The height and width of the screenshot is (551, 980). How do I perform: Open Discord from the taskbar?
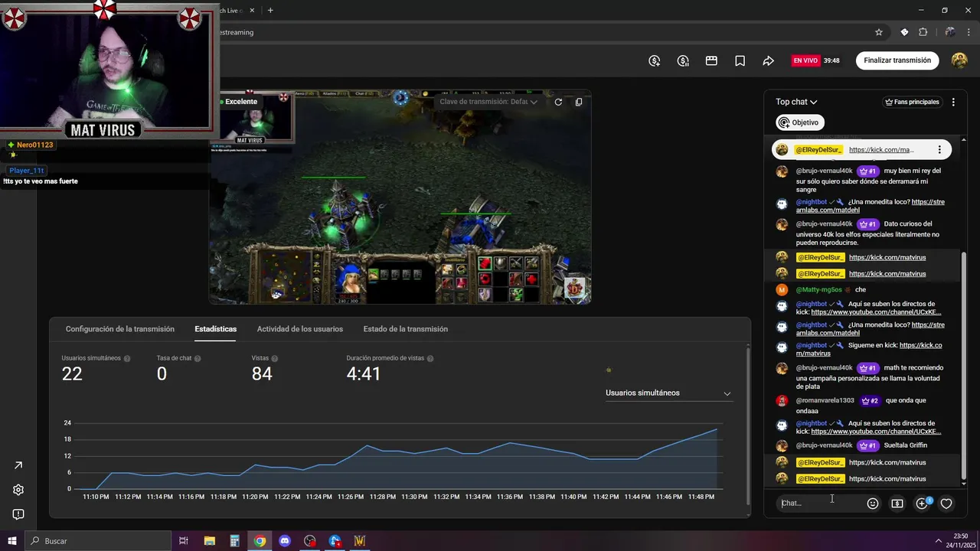click(x=285, y=541)
